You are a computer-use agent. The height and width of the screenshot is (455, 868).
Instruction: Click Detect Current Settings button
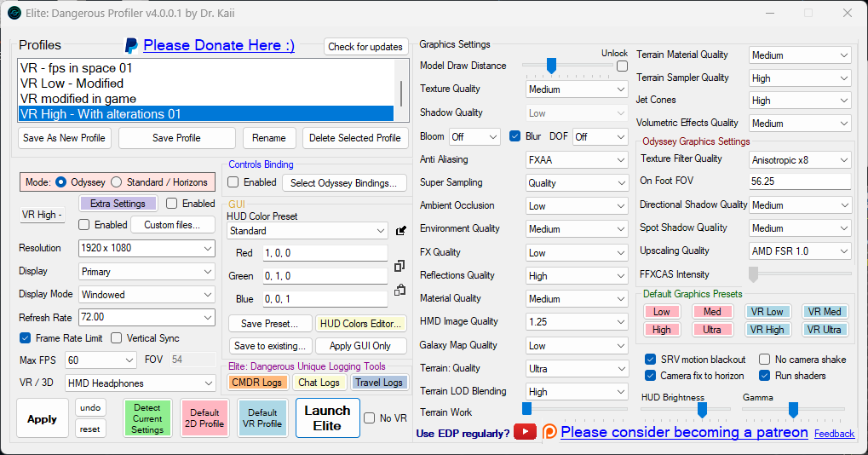[x=148, y=418]
